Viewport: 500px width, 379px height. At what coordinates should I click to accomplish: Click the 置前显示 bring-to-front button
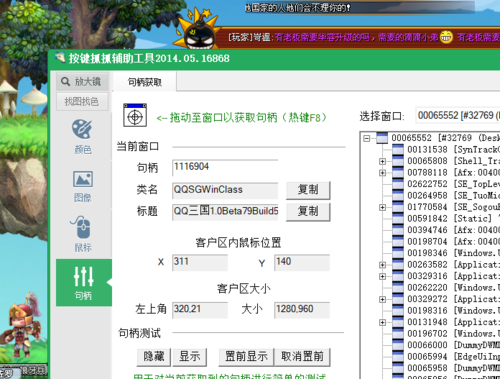(246, 357)
